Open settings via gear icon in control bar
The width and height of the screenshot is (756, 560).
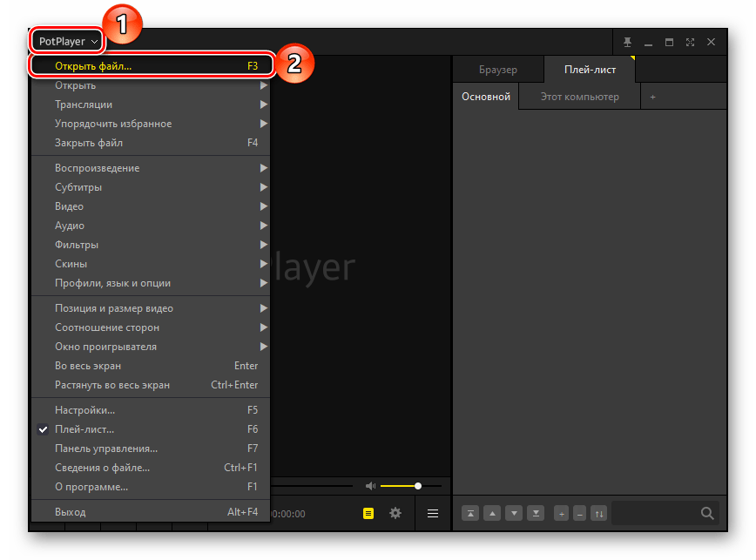click(395, 513)
